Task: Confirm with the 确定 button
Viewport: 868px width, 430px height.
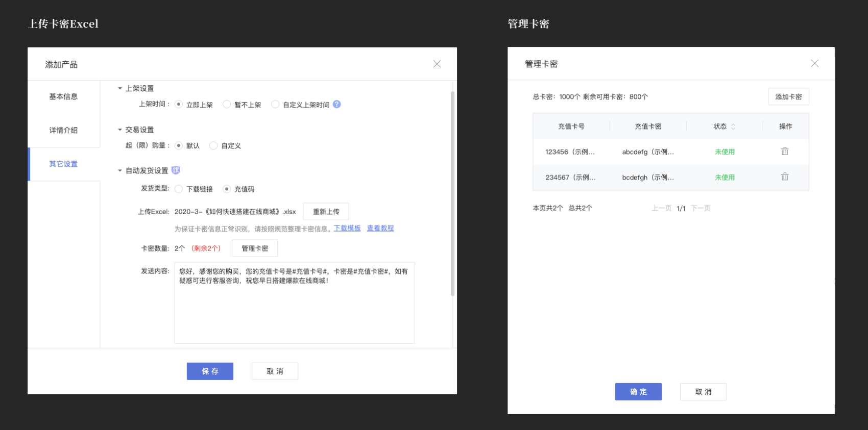Action: coord(638,392)
